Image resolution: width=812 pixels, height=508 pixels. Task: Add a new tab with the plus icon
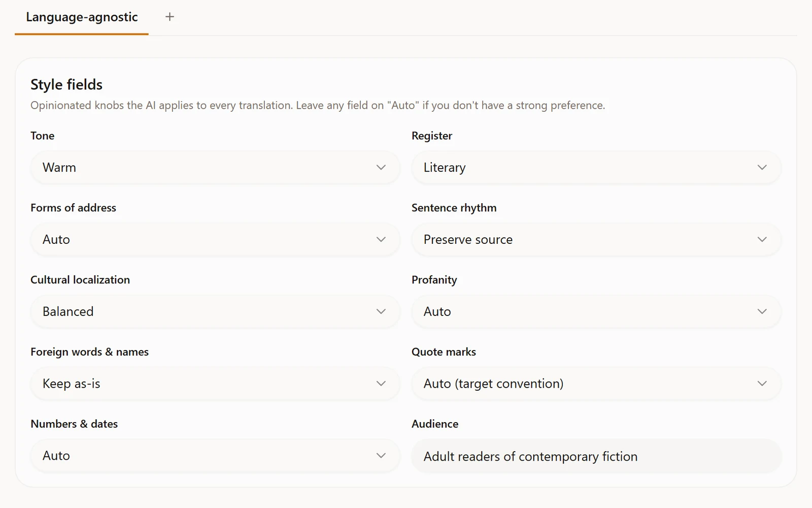click(170, 17)
